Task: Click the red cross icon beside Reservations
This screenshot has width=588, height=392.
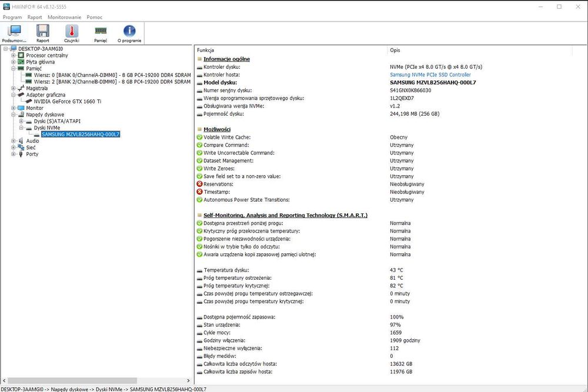Action: pyautogui.click(x=199, y=184)
